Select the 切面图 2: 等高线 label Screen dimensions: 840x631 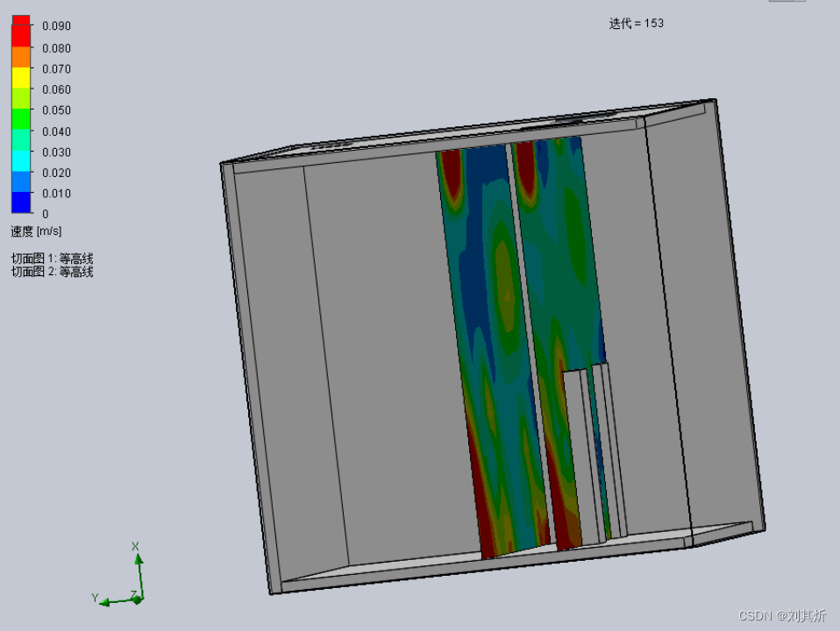[53, 272]
